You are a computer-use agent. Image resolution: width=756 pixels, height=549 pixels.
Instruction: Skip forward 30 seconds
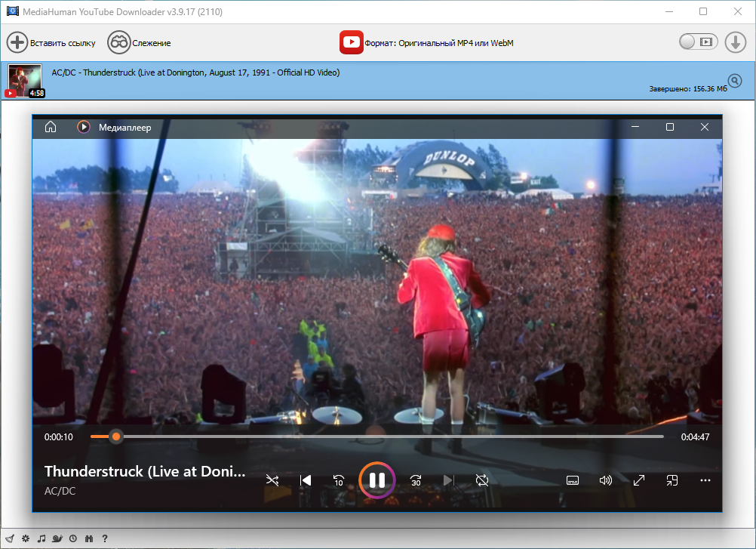point(416,480)
